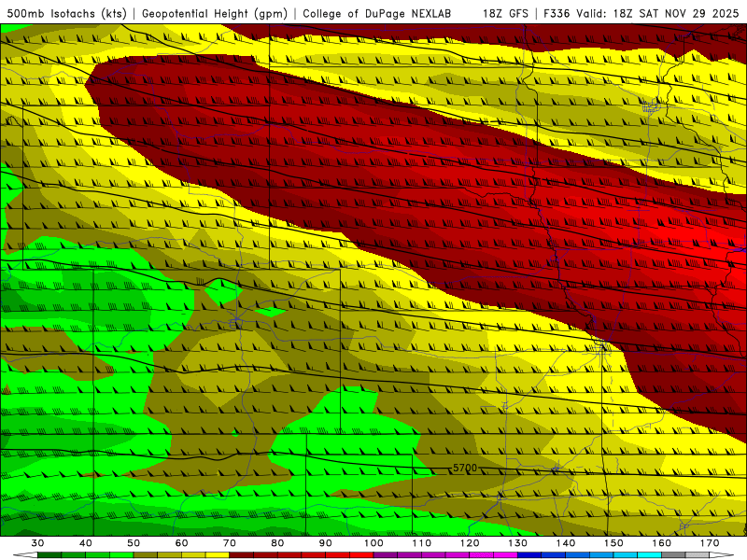Click the '500mb Isotachs (kts)' title text
Image resolution: width=747 pixels, height=560 pixels.
click(66, 14)
